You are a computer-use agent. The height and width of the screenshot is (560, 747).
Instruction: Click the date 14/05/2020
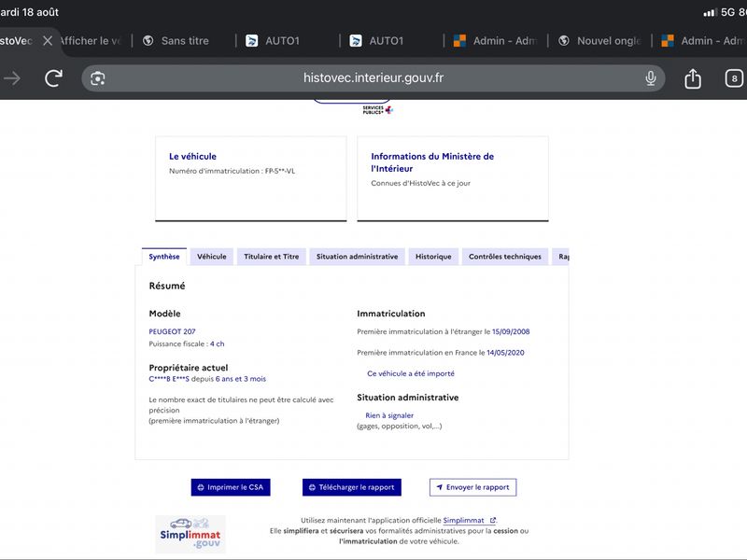click(505, 353)
